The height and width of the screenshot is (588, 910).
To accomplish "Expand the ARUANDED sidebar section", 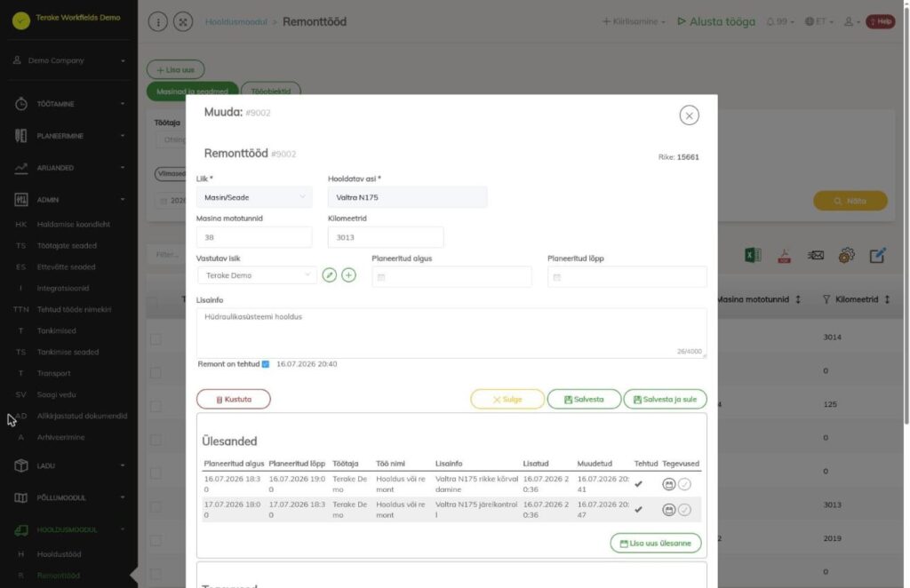I will pyautogui.click(x=69, y=168).
